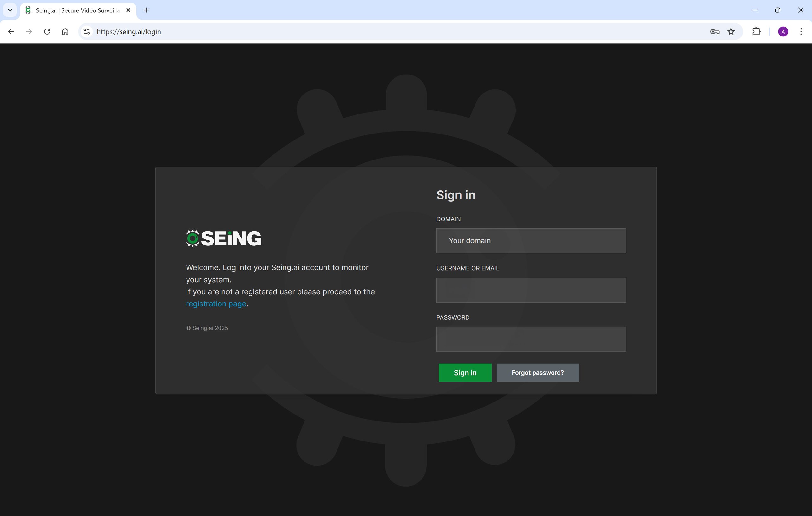This screenshot has width=812, height=516.
Task: Open the browser home page icon
Action: pos(65,32)
